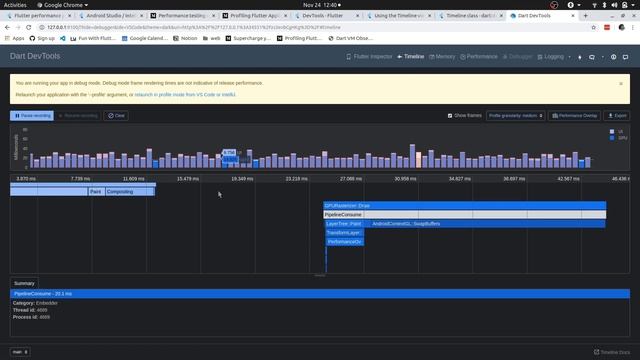Open the Logging page

[x=551, y=57]
